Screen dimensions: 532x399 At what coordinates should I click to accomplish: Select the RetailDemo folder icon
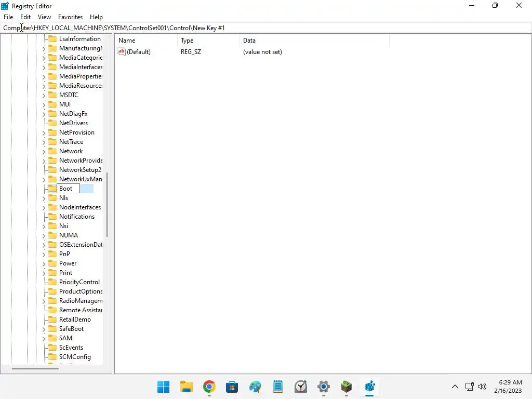pyautogui.click(x=52, y=320)
